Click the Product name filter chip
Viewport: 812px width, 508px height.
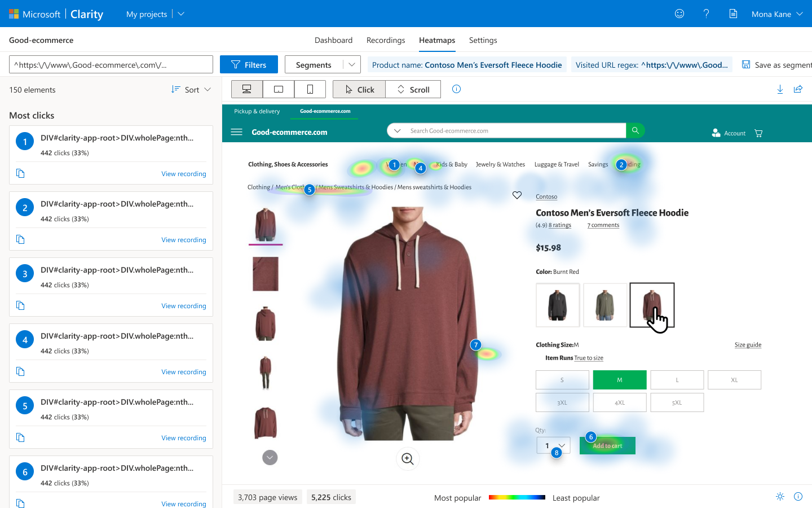pyautogui.click(x=467, y=65)
